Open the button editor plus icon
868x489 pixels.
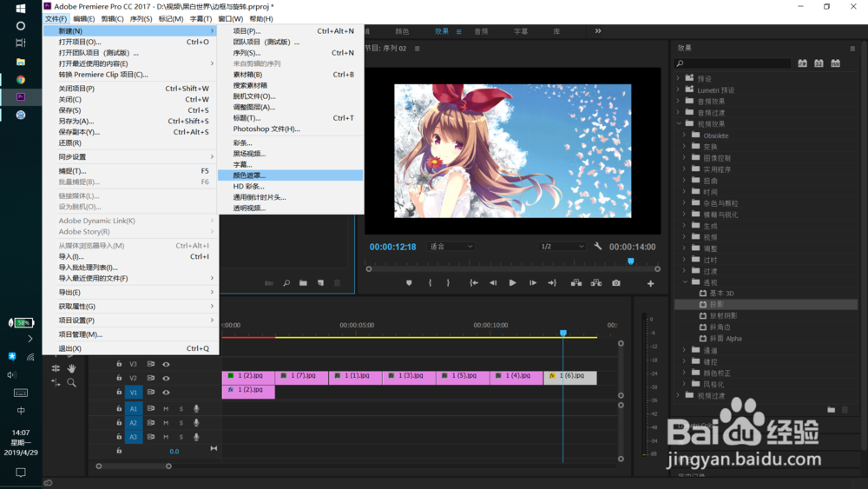click(650, 283)
